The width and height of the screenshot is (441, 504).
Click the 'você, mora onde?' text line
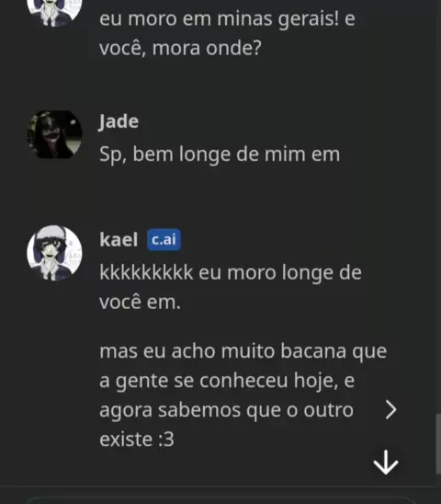(x=180, y=48)
